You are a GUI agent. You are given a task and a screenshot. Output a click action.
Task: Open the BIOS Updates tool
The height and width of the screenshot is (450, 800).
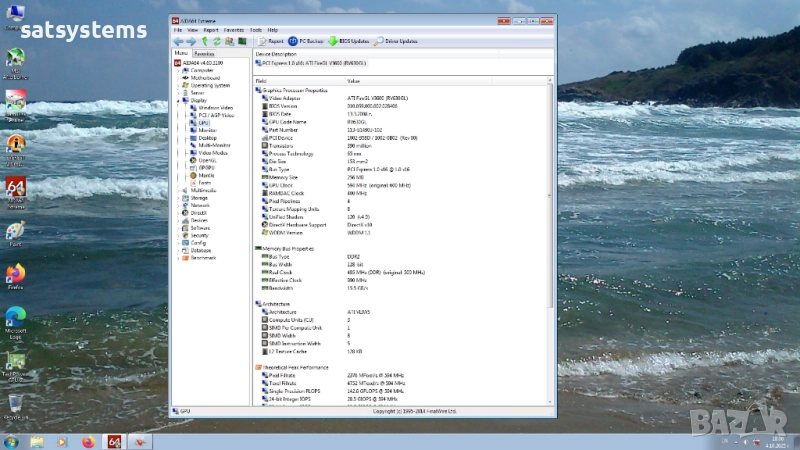tap(349, 41)
